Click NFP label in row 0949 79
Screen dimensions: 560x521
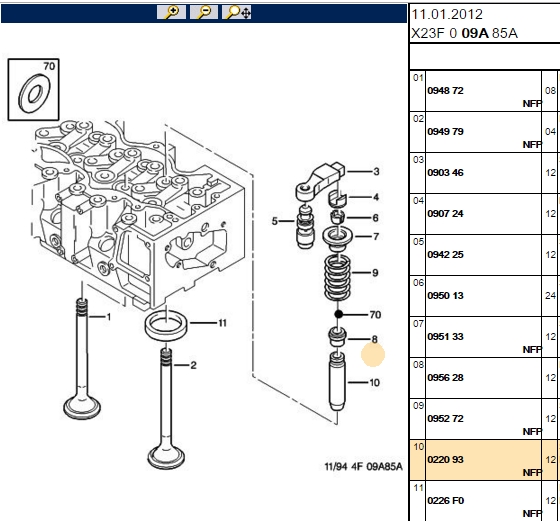coord(532,145)
